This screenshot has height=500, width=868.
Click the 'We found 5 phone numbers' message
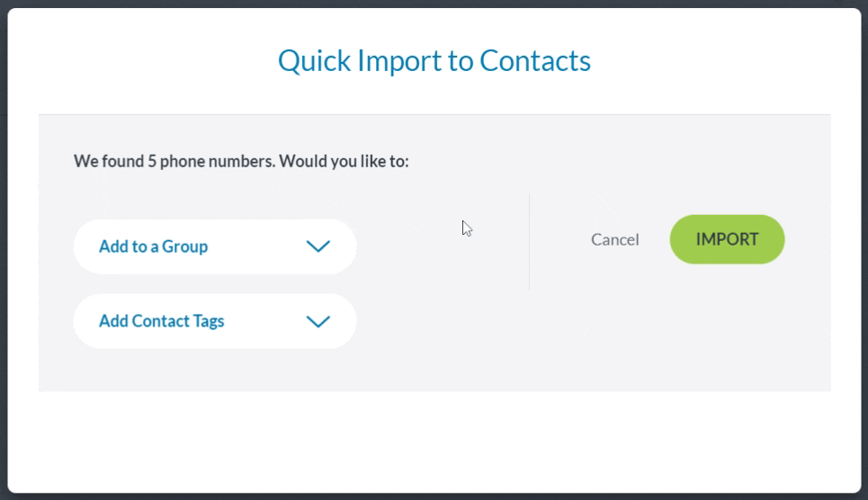[x=241, y=162]
